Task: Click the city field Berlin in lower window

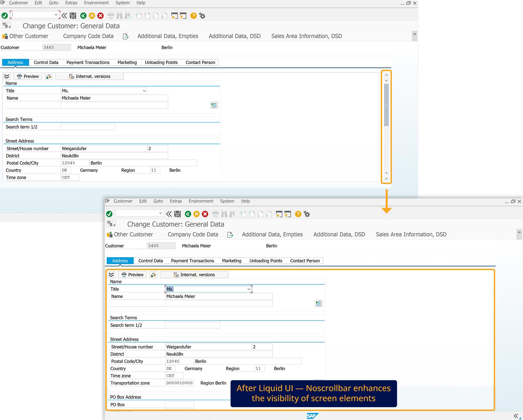Action: (x=248, y=361)
